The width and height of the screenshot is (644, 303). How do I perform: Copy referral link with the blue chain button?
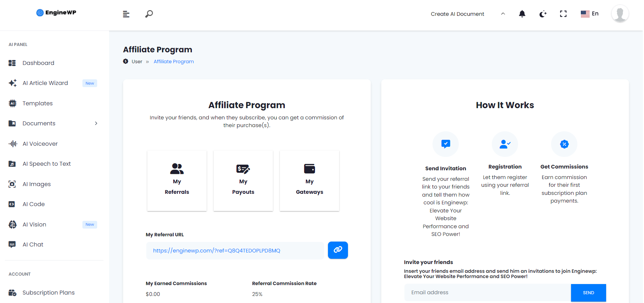(x=338, y=250)
